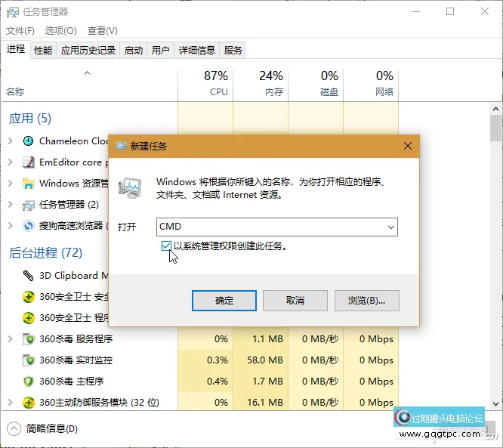Sort by the 名称 column header
The width and height of the screenshot is (503, 448).
(x=90, y=84)
